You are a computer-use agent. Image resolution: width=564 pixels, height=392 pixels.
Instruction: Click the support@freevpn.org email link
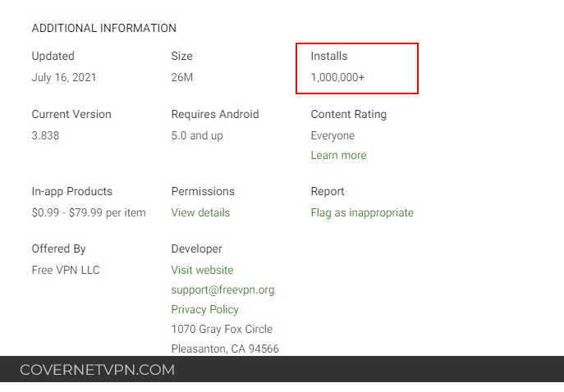pyautogui.click(x=222, y=289)
